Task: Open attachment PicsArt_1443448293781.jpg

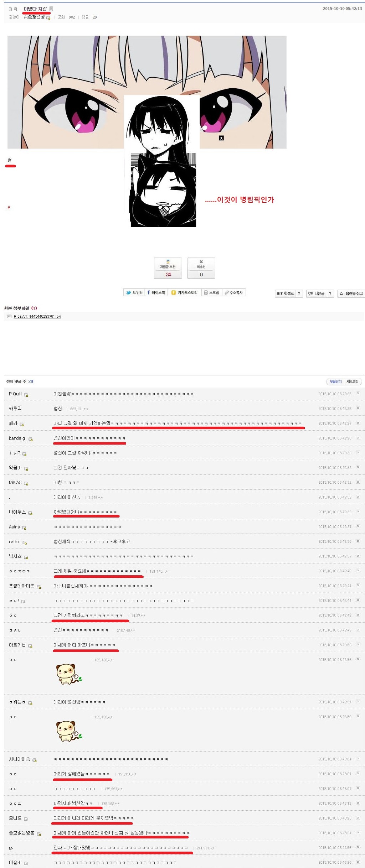Action: (x=37, y=316)
